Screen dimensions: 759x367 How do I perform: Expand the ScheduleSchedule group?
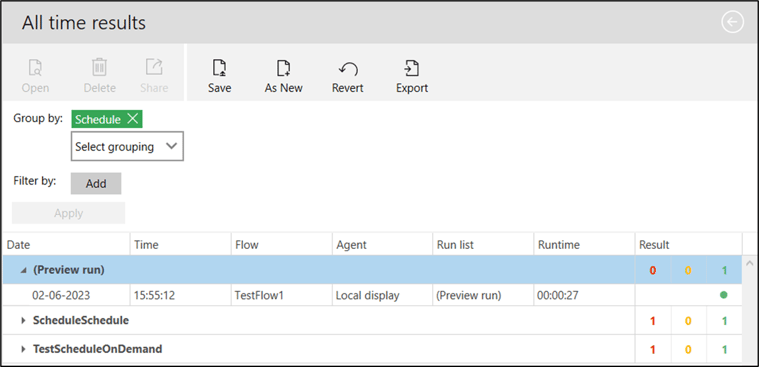pyautogui.click(x=23, y=321)
